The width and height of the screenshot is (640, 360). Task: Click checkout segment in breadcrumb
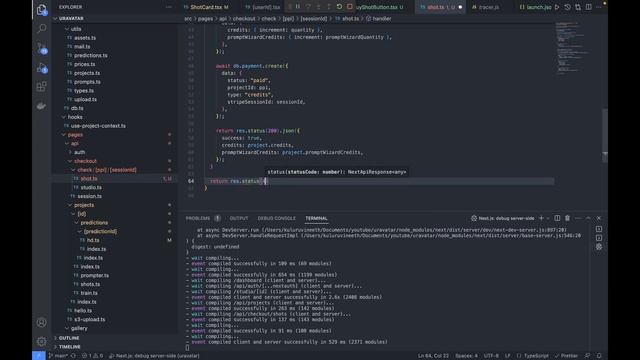pyautogui.click(x=244, y=19)
